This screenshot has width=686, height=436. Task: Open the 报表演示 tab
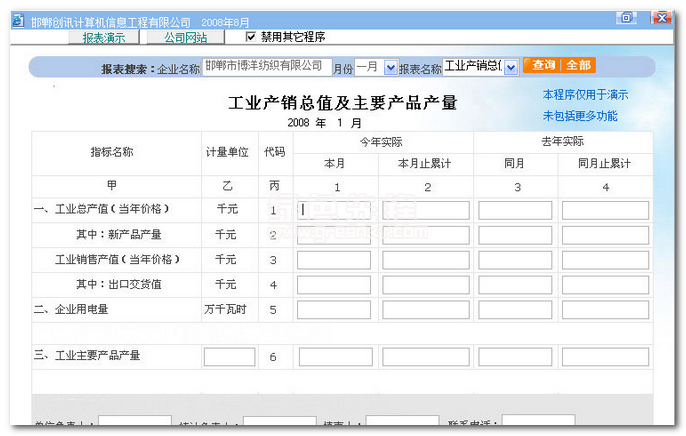click(110, 38)
